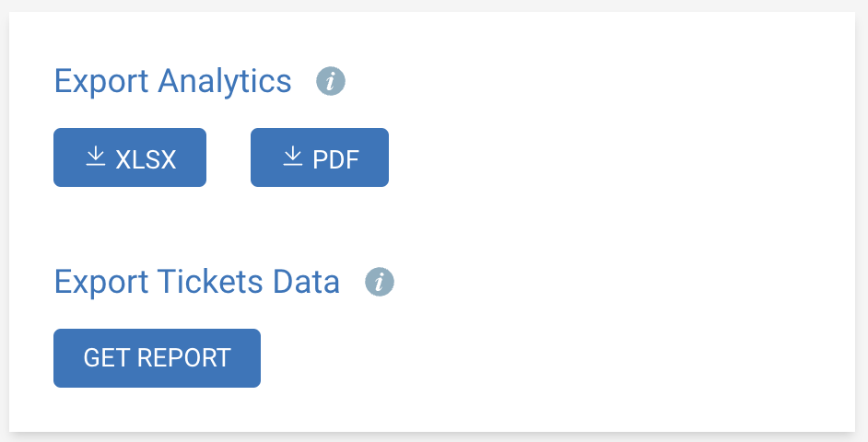Click the word Tickets in the heading
Image resolution: width=868 pixels, height=442 pixels.
click(x=210, y=282)
